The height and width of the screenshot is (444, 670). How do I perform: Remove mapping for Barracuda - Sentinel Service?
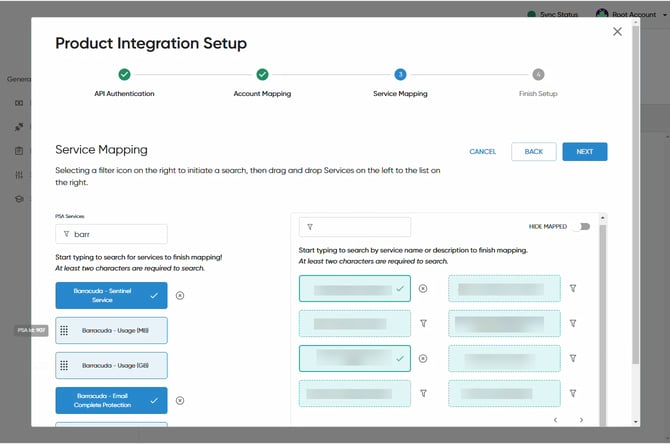coord(180,295)
